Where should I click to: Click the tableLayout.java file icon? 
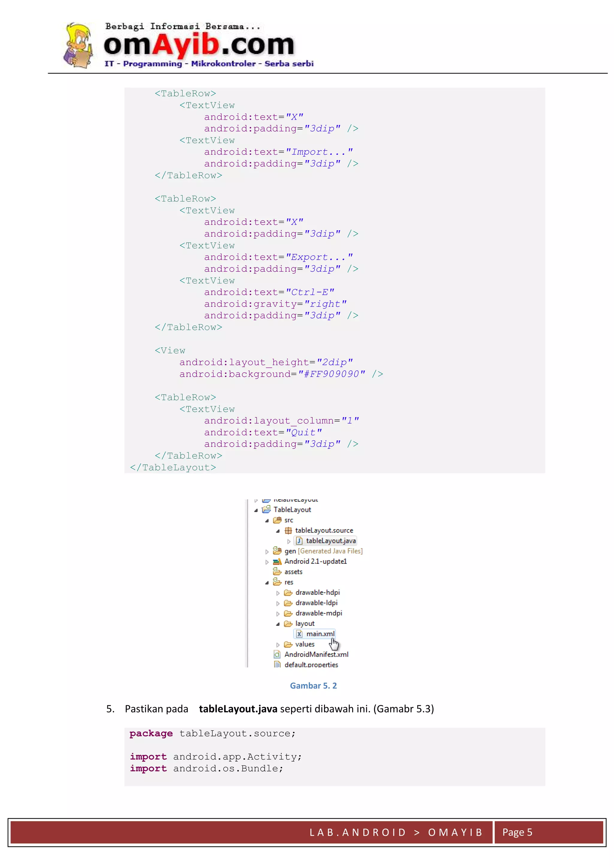pyautogui.click(x=299, y=541)
